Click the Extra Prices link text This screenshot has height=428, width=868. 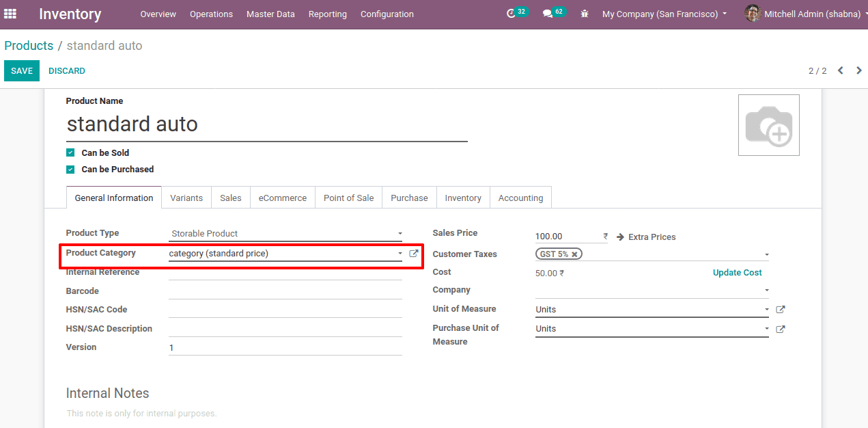(x=652, y=237)
